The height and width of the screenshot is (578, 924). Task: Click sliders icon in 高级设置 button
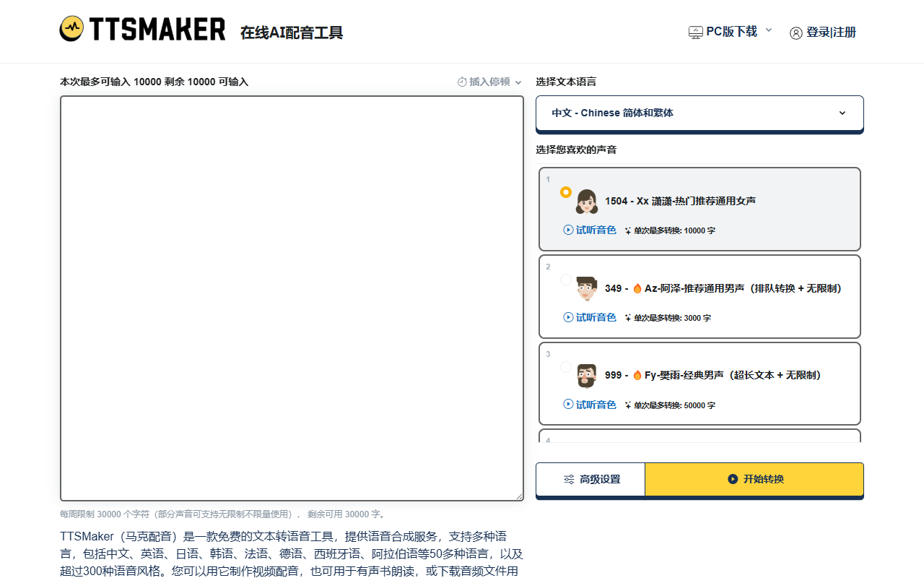coord(569,479)
